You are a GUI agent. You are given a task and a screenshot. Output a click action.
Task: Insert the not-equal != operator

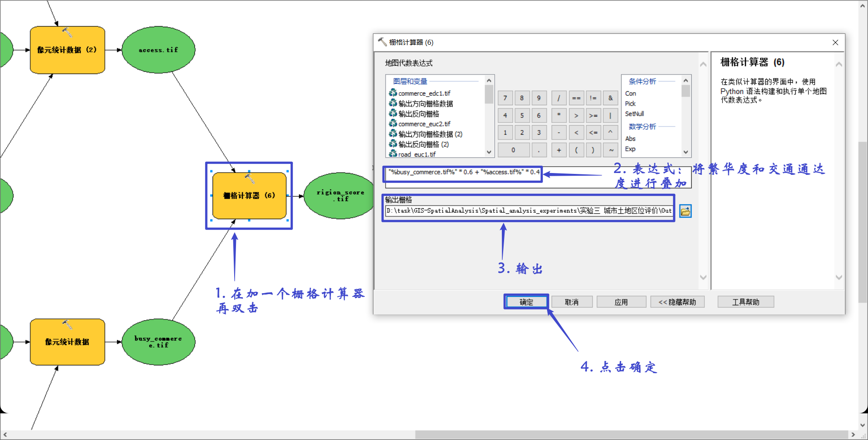coord(593,98)
